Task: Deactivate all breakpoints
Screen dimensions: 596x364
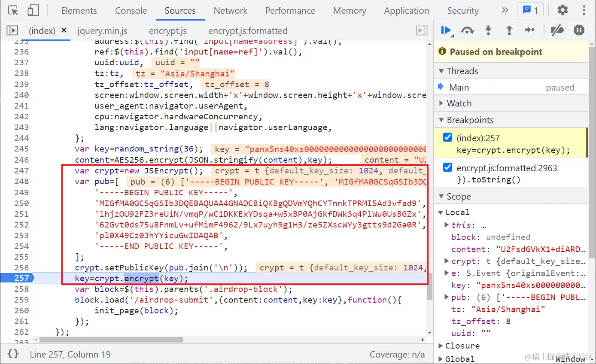Action: coord(557,30)
